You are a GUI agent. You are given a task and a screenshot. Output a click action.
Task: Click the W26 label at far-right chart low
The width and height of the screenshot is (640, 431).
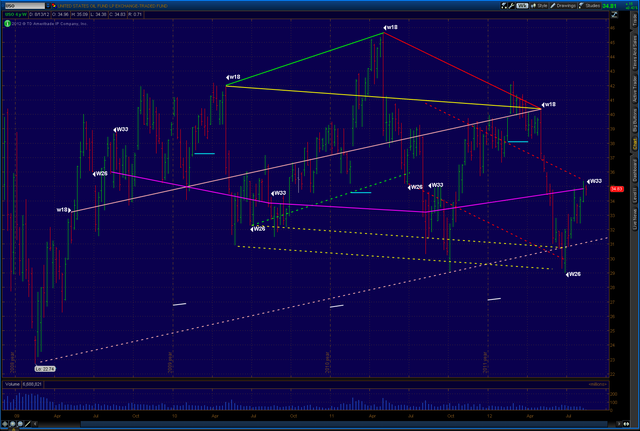(573, 274)
